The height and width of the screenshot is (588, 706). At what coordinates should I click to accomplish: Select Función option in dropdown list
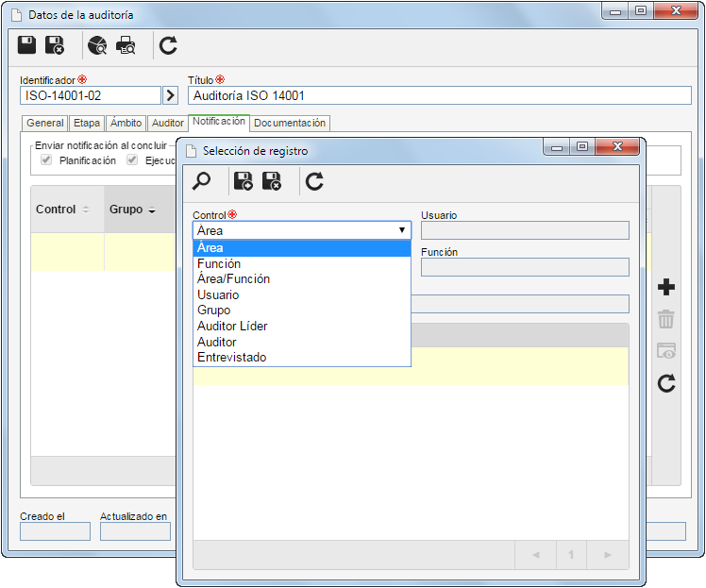tap(302, 264)
